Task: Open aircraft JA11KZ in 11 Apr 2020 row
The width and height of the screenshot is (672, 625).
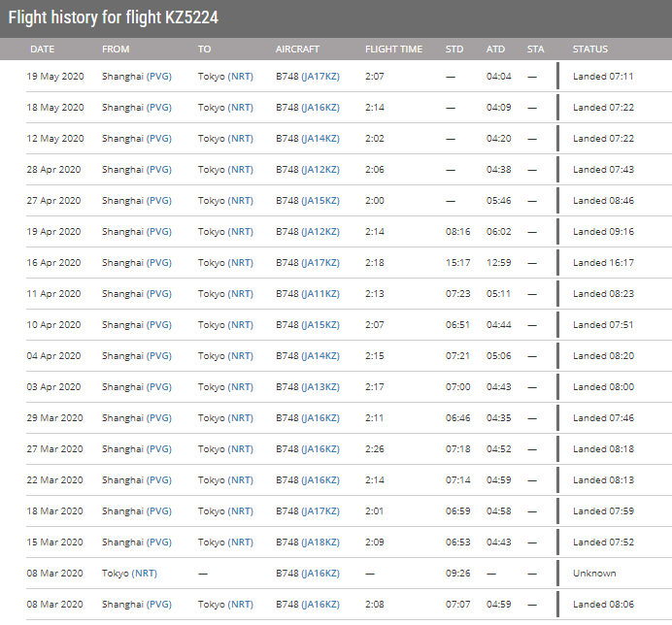Action: click(320, 294)
